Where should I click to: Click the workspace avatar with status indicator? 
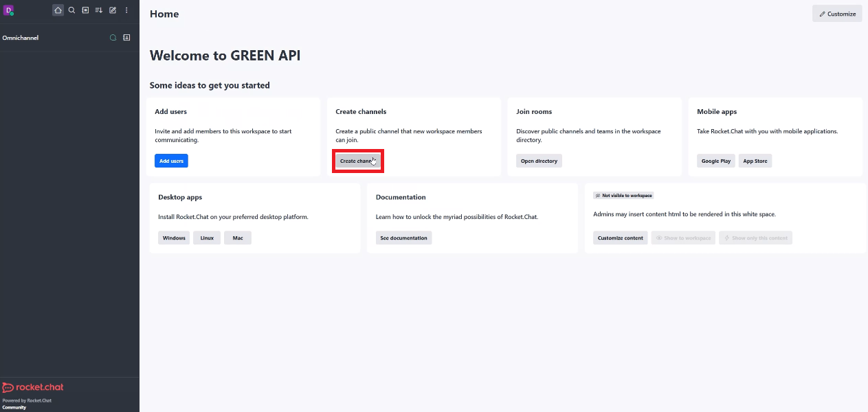coord(10,10)
